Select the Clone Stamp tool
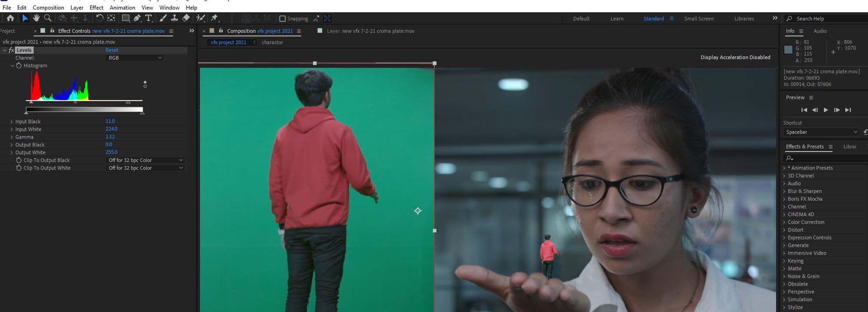868x312 pixels. [174, 18]
